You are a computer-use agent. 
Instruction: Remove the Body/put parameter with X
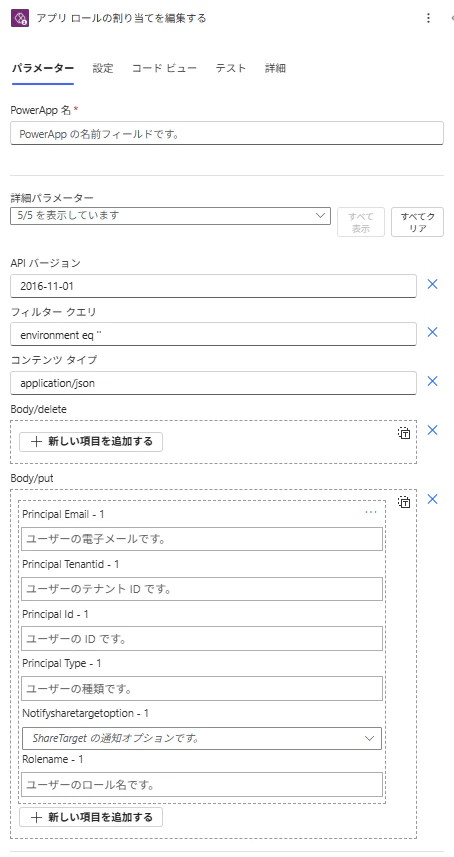coord(432,499)
